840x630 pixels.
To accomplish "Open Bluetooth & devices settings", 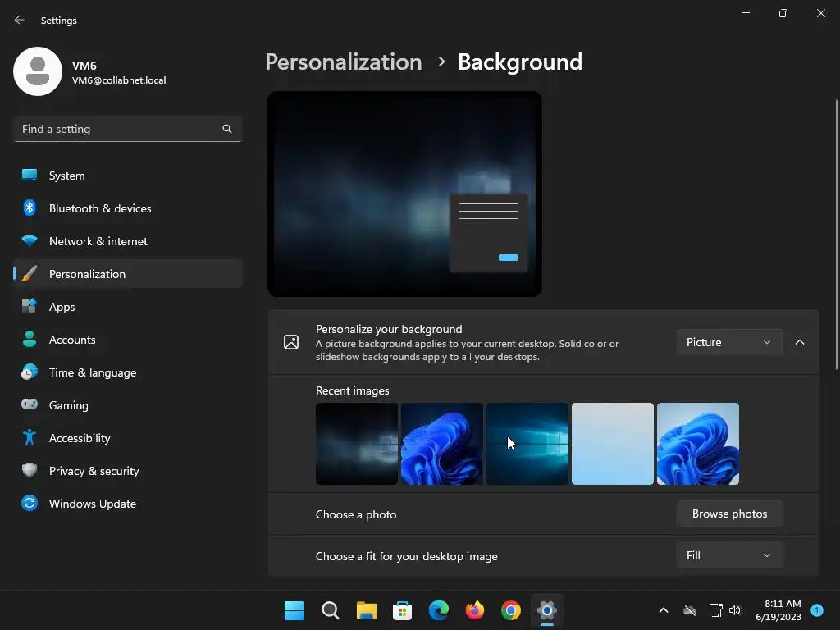I will [127, 208].
